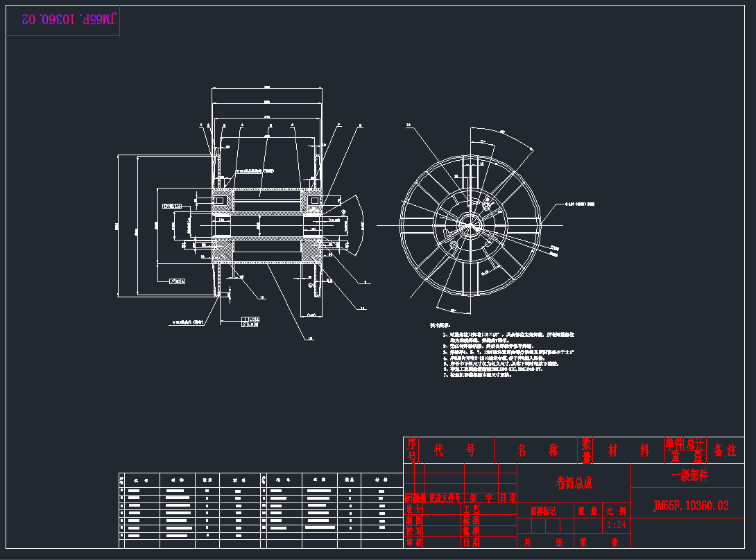Screen dimensions: 756x560
Task: Select the 技术要求 technical requirements heading
Action: click(x=440, y=324)
